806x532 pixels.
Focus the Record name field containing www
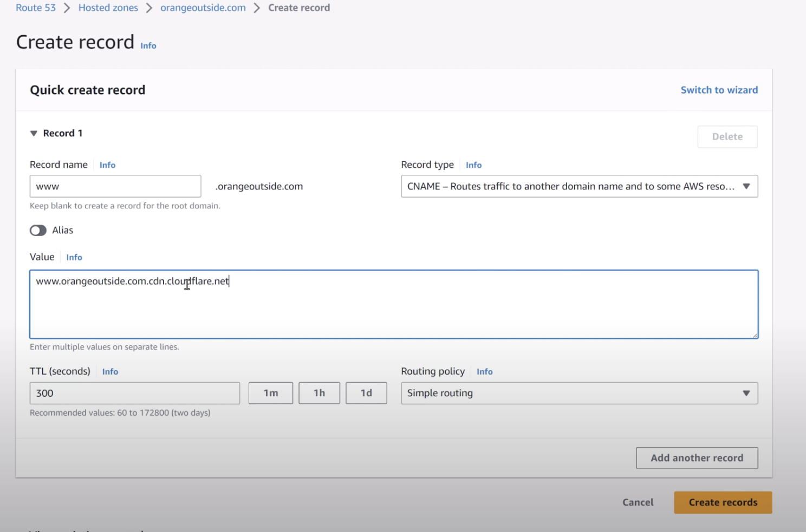[x=115, y=186]
